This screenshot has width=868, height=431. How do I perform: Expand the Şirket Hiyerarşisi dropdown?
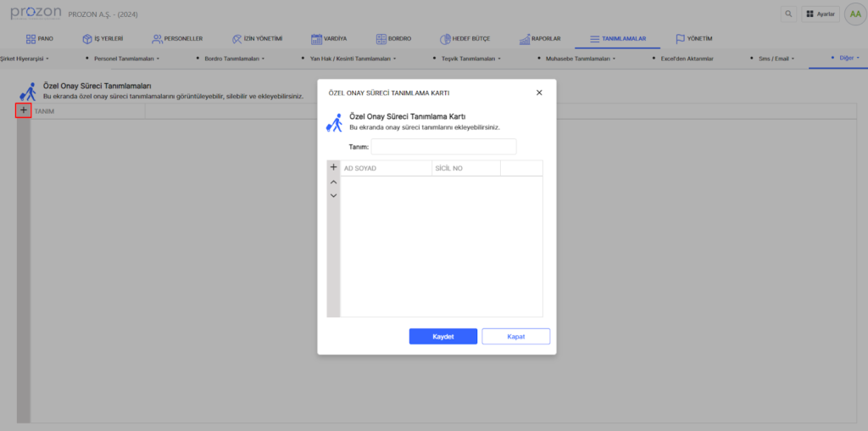(25, 59)
